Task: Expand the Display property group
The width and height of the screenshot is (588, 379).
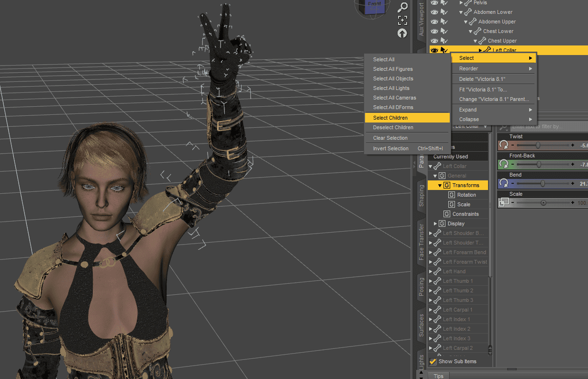Action: pos(435,223)
